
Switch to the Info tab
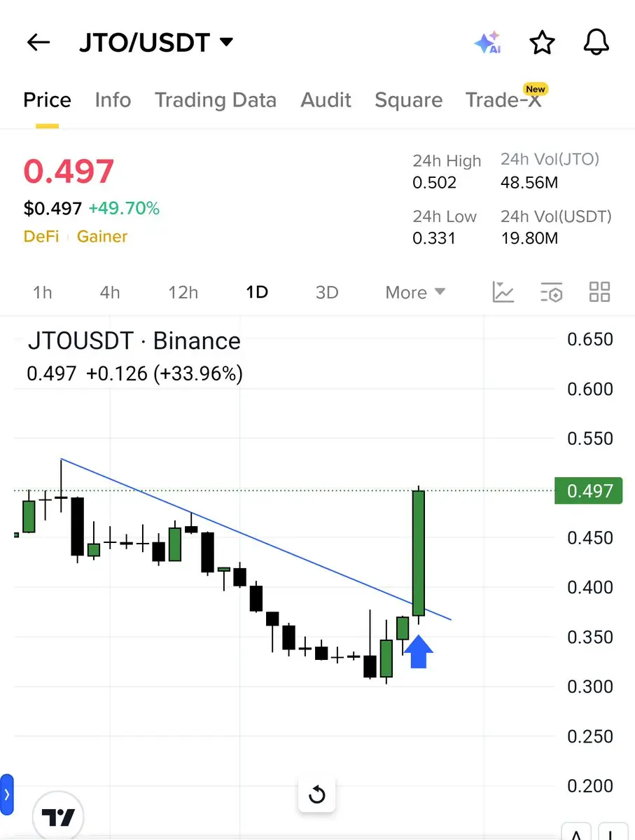113,100
